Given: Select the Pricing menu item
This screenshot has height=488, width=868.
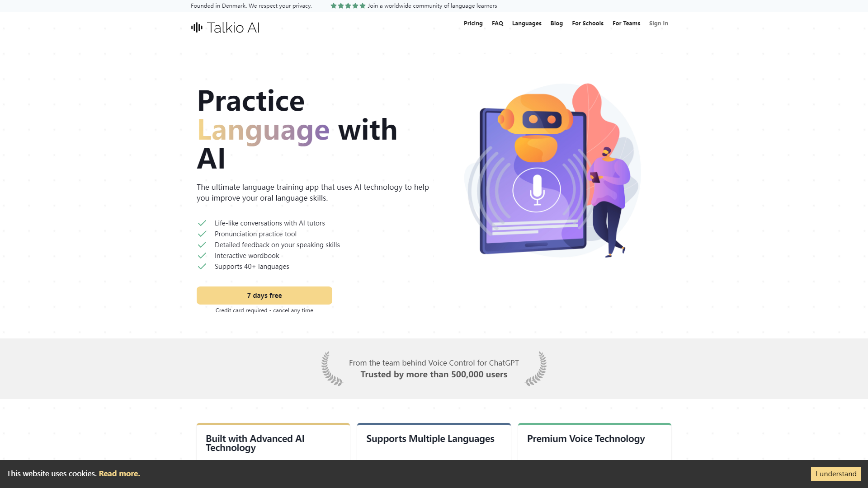Looking at the screenshot, I should pyautogui.click(x=473, y=23).
